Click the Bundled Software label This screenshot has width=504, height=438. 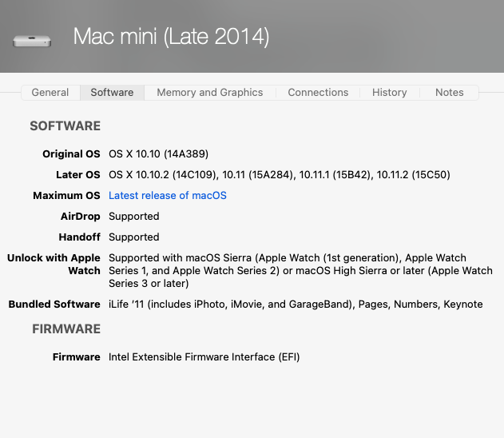point(54,305)
